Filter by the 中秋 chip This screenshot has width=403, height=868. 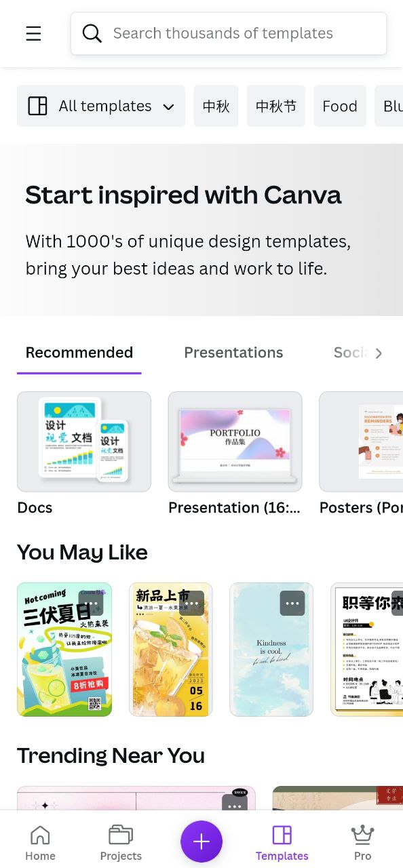(x=216, y=106)
